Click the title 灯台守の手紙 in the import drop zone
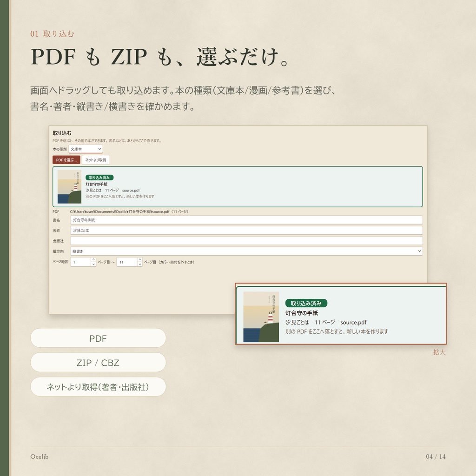Viewport: 476px width, 476px height. pos(96,184)
